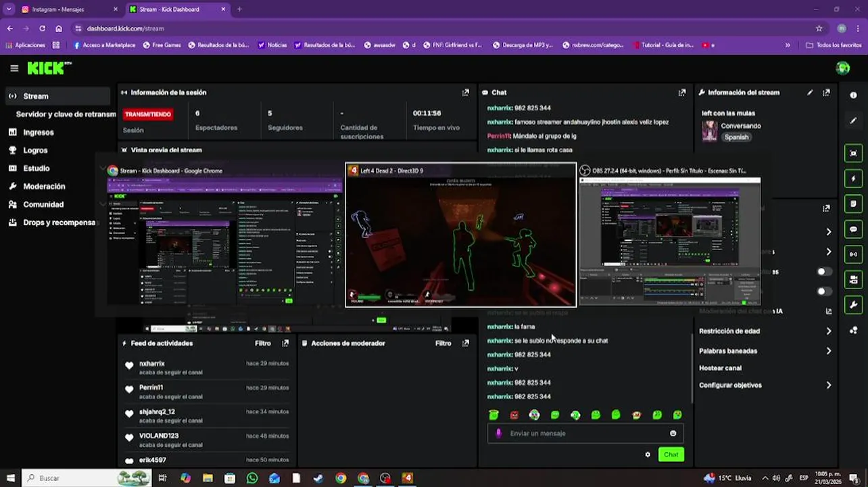Pop out Información del stream panel
868x487 pixels.
(x=826, y=93)
